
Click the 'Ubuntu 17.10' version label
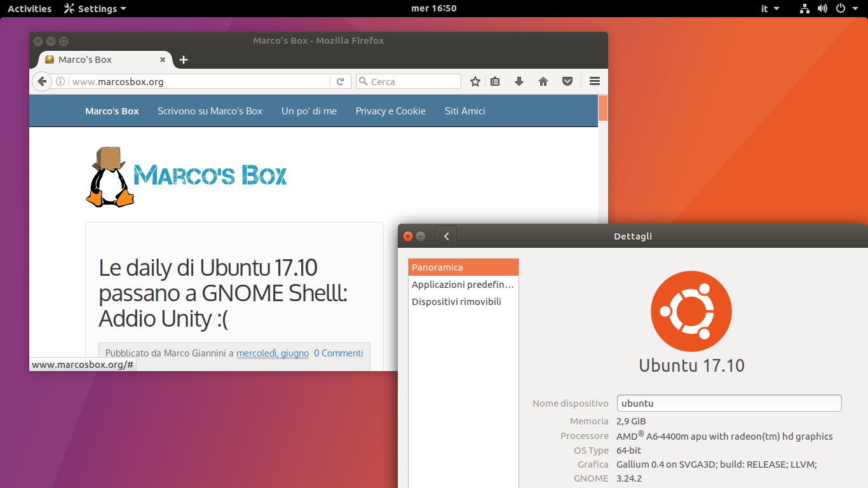point(691,365)
